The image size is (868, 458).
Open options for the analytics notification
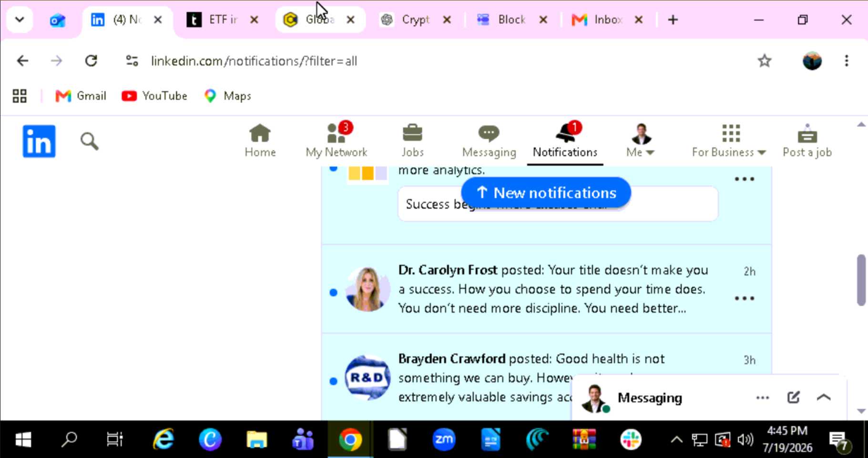[744, 179]
